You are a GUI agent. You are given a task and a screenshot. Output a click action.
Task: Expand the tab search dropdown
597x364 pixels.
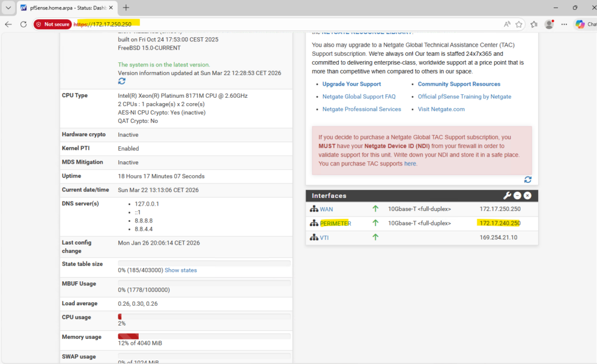[x=8, y=8]
